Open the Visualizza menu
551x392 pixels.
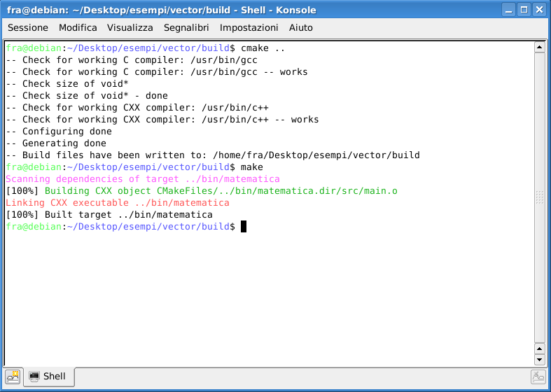tap(130, 27)
